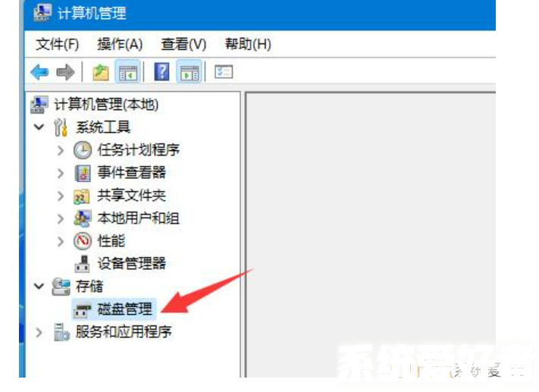Click the Up One Level folder icon
The image size is (539, 392).
101,72
